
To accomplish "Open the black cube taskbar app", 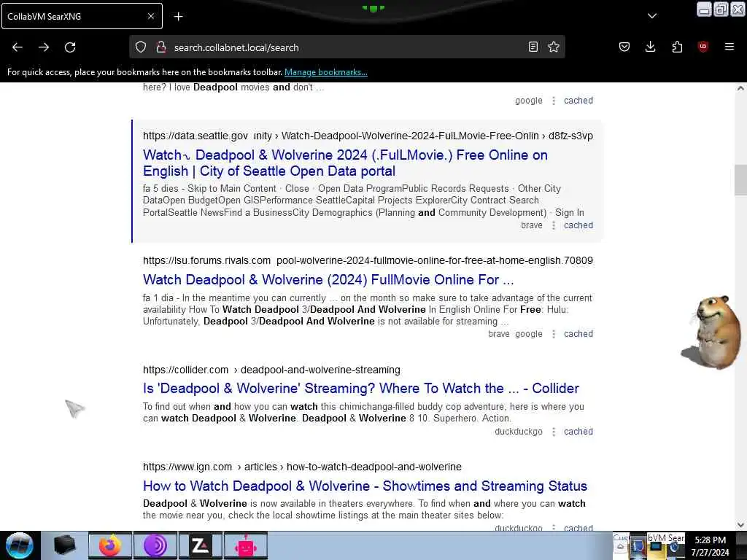I will pyautogui.click(x=64, y=545).
